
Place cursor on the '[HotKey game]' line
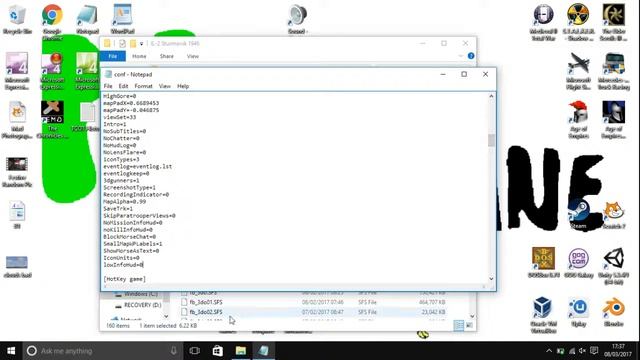(124, 279)
